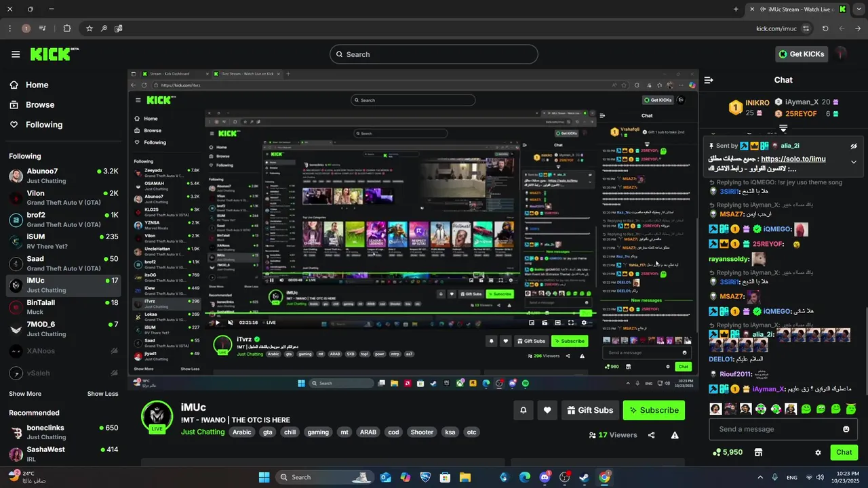Open iSUM channel in sidebar
The image size is (868, 488).
click(64, 241)
